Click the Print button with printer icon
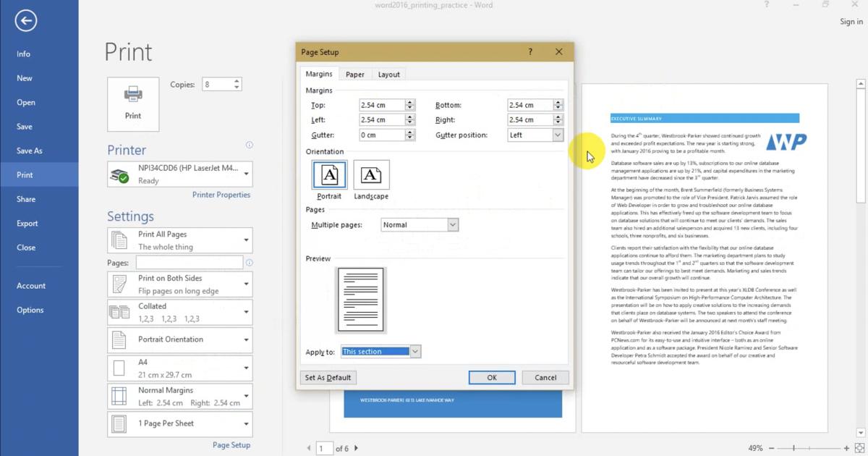 point(133,104)
